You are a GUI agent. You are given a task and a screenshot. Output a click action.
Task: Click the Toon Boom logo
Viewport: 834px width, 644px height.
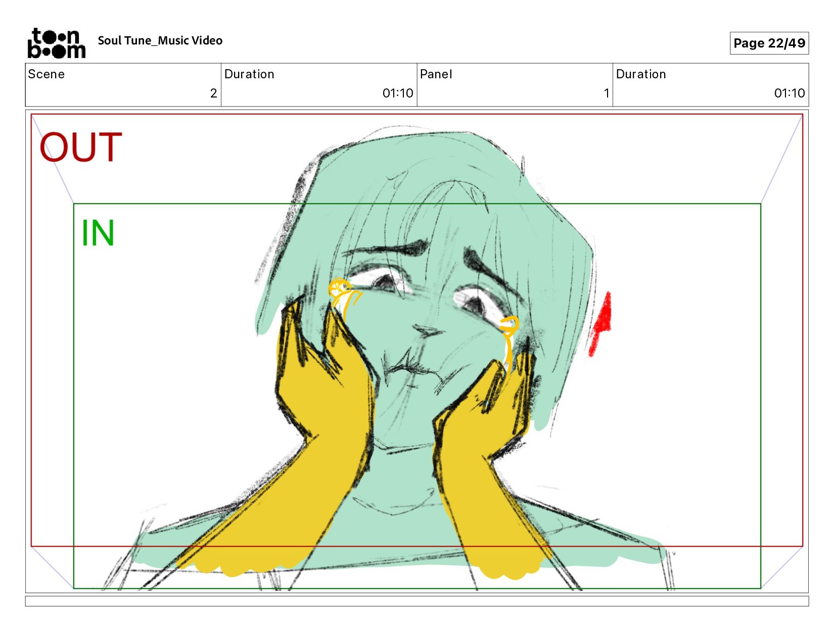[x=57, y=43]
